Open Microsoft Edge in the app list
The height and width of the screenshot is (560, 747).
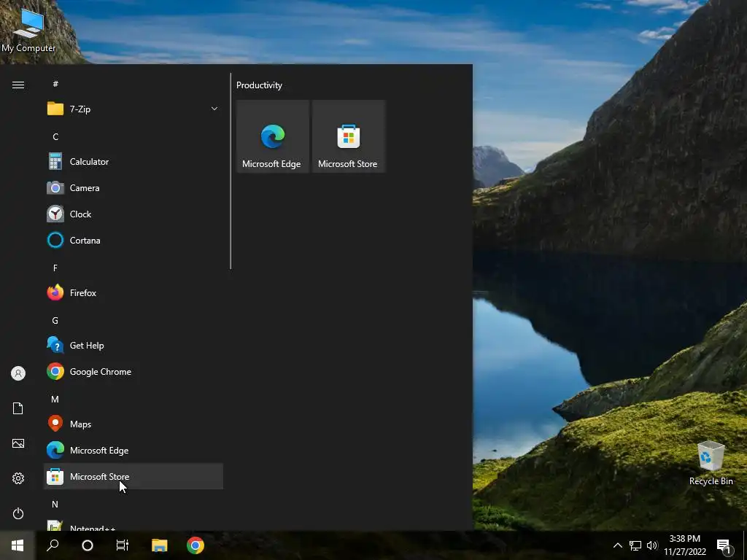click(133, 450)
